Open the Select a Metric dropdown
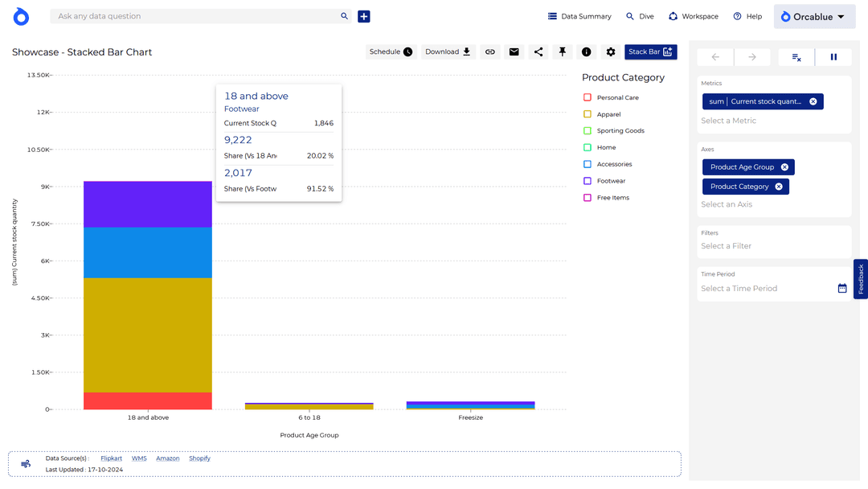868x489 pixels. pos(728,121)
